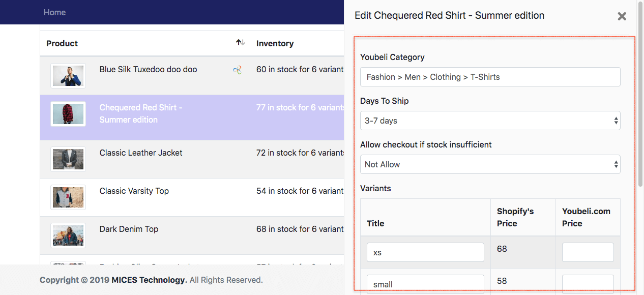Open the Blue Silk Tuxedoo product thumbnail
The image size is (644, 295).
tap(68, 76)
